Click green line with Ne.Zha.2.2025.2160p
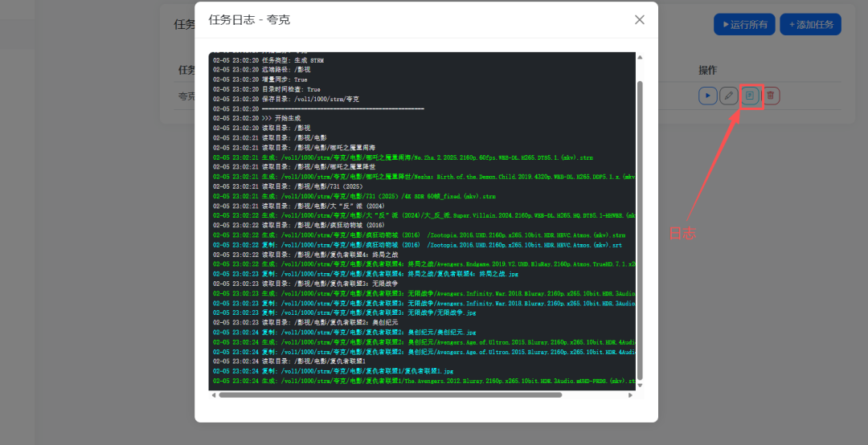Image resolution: width=868 pixels, height=445 pixels. (403, 157)
